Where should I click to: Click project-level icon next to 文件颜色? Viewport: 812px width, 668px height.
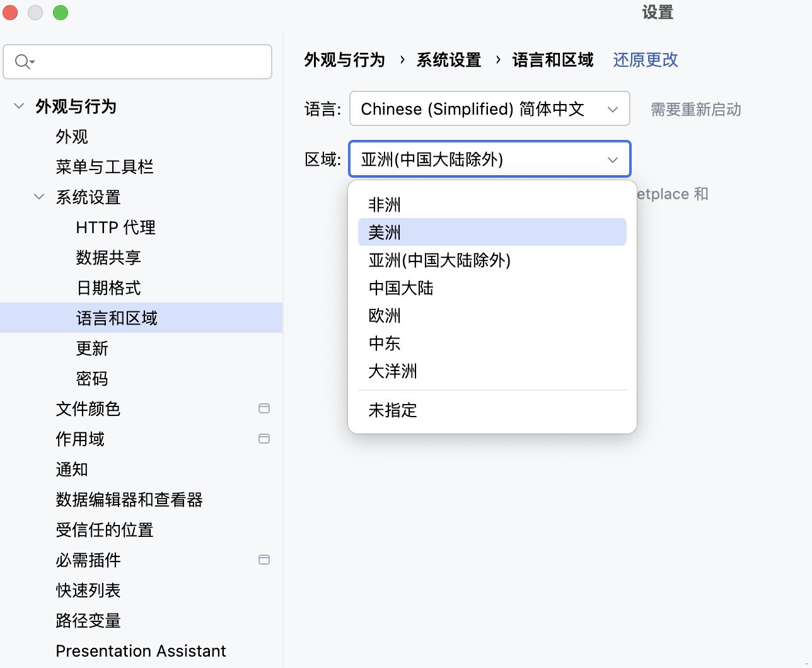[x=264, y=408]
